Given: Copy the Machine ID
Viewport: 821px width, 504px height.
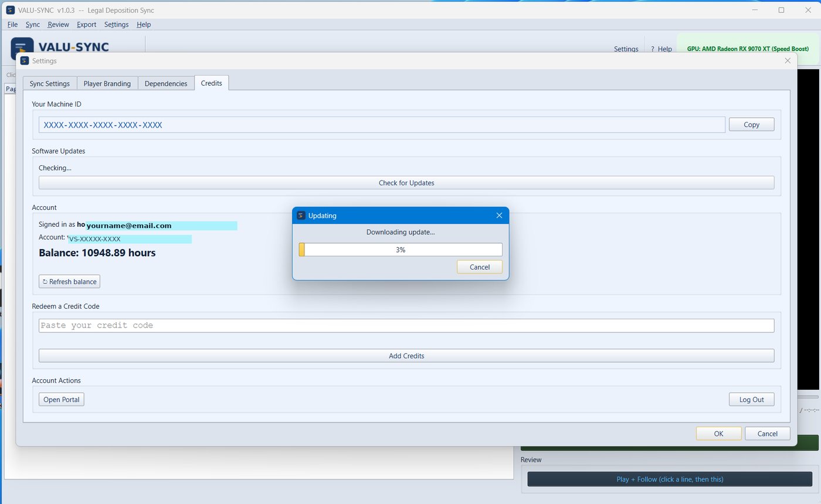Looking at the screenshot, I should point(751,124).
